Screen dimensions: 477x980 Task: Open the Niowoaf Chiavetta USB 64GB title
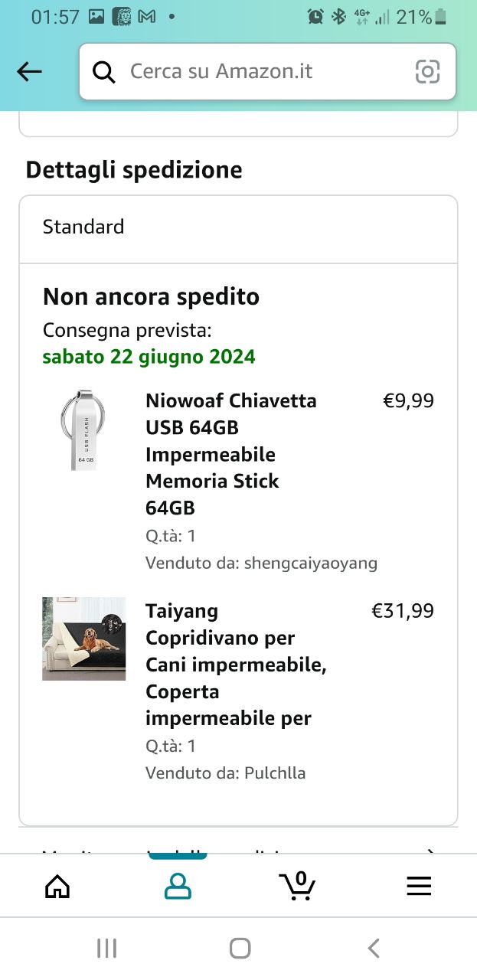(230, 454)
